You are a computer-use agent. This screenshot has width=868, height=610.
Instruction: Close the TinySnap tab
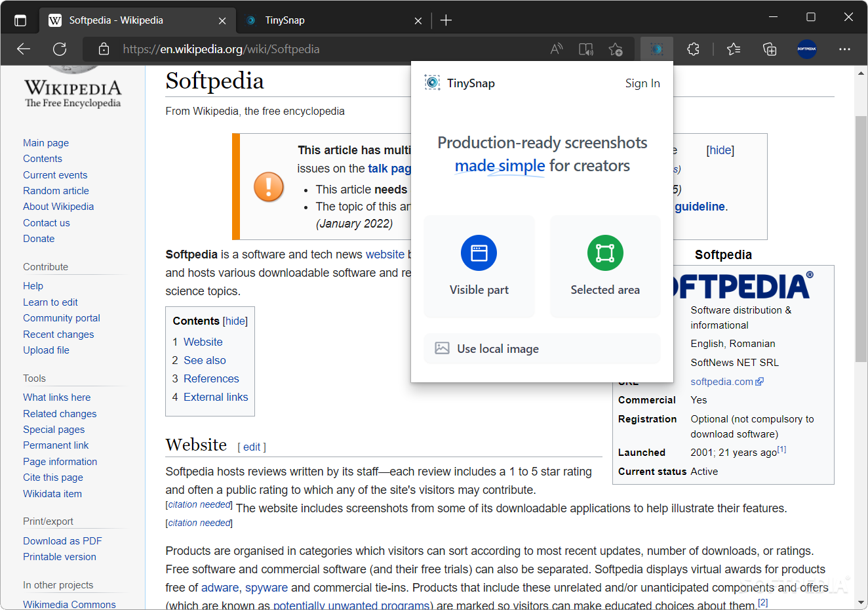tap(418, 21)
